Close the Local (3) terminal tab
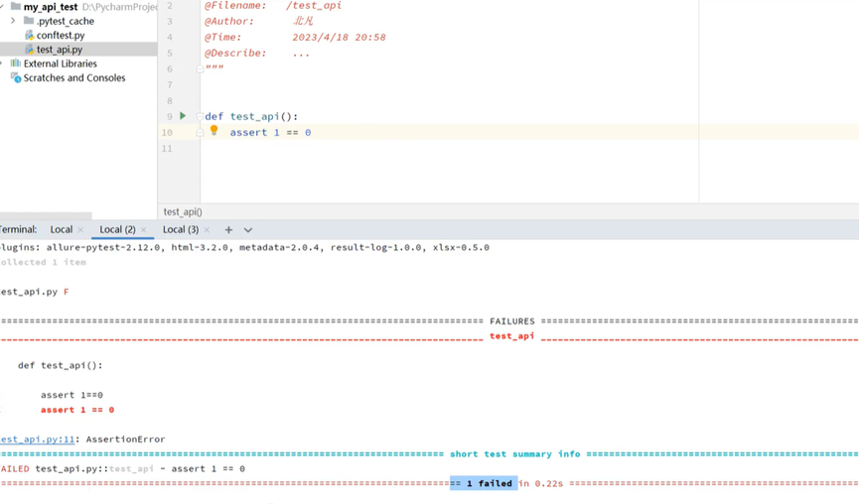 pos(207,230)
